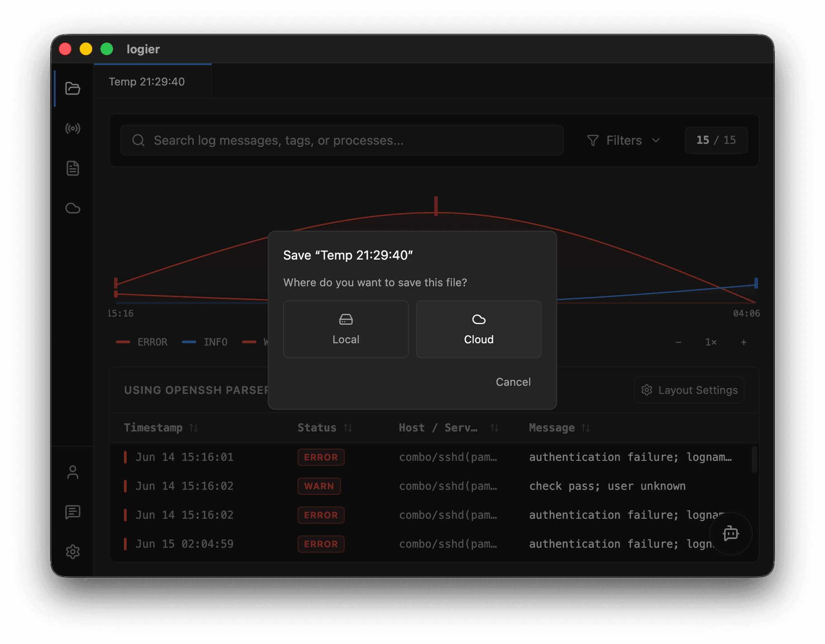Sort by Status column arrows
This screenshot has width=825, height=644.
coord(347,428)
